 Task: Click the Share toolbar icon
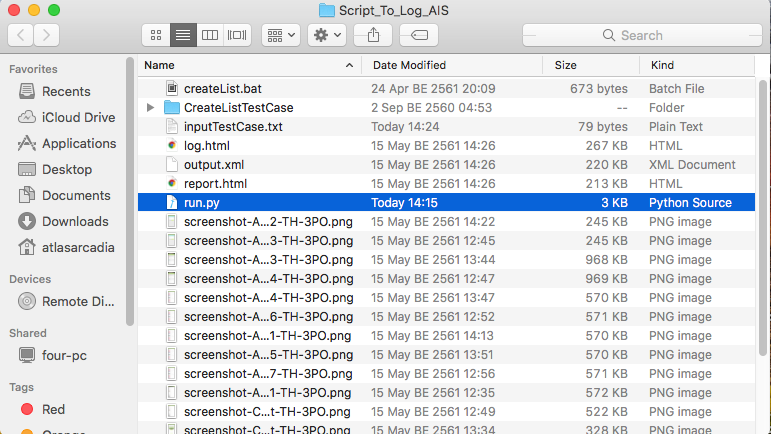(373, 35)
